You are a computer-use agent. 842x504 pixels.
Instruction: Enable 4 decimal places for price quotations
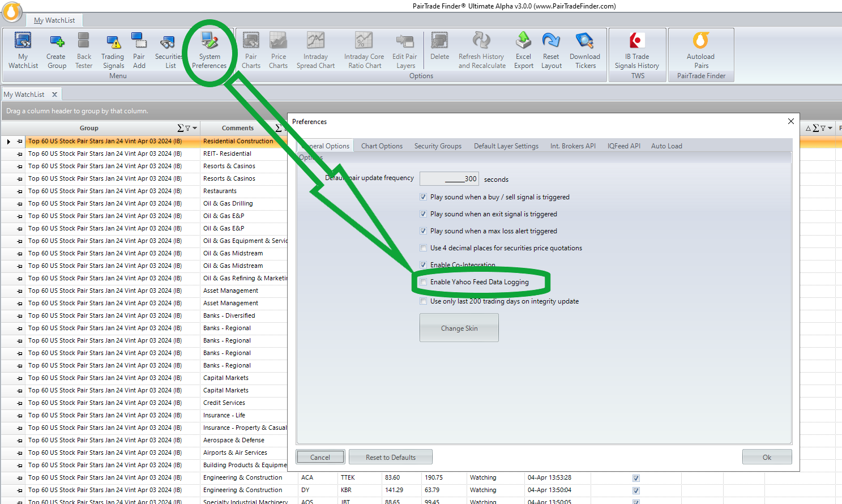coord(423,248)
